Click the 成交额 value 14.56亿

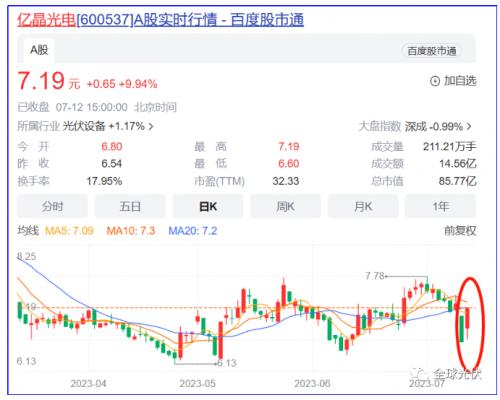point(458,164)
